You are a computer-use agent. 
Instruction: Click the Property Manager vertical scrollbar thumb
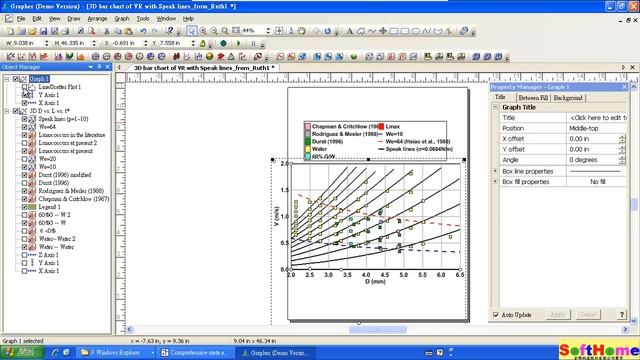point(634,204)
